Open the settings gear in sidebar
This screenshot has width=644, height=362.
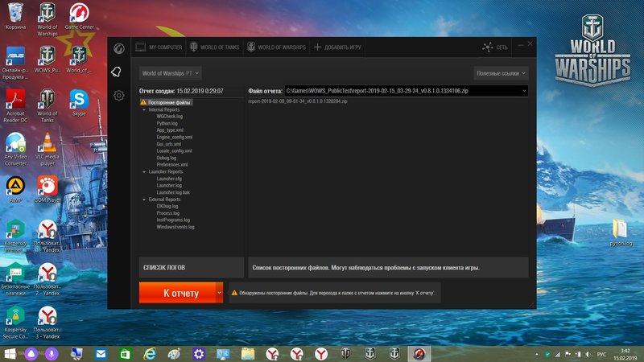[119, 96]
